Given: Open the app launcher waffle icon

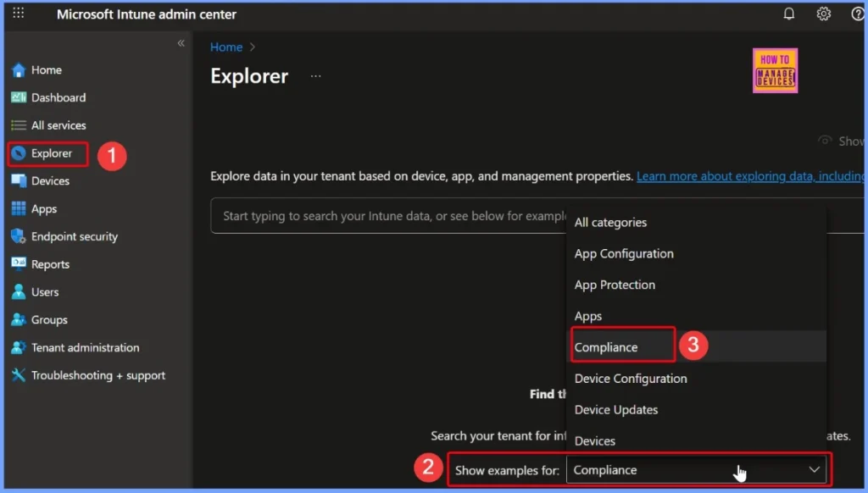Looking at the screenshot, I should (x=19, y=14).
